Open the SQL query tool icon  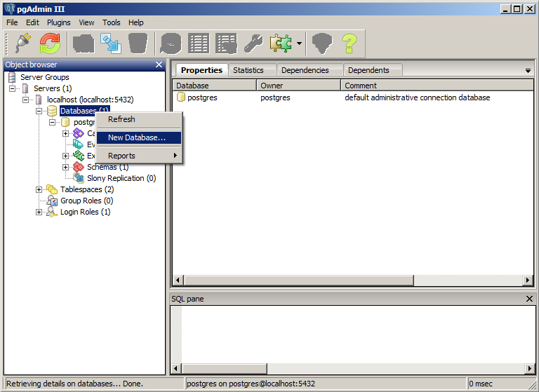point(171,43)
